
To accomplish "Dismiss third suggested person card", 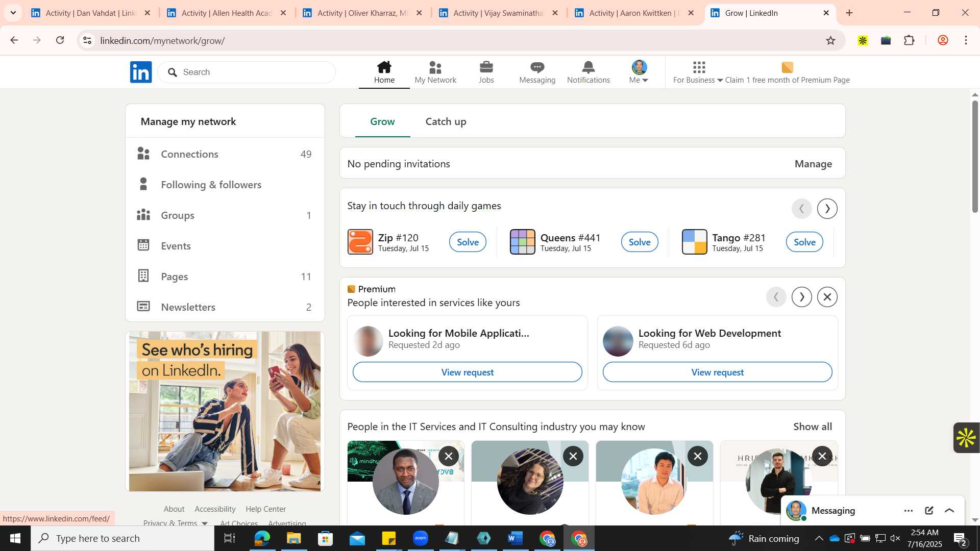I will 697,456.
